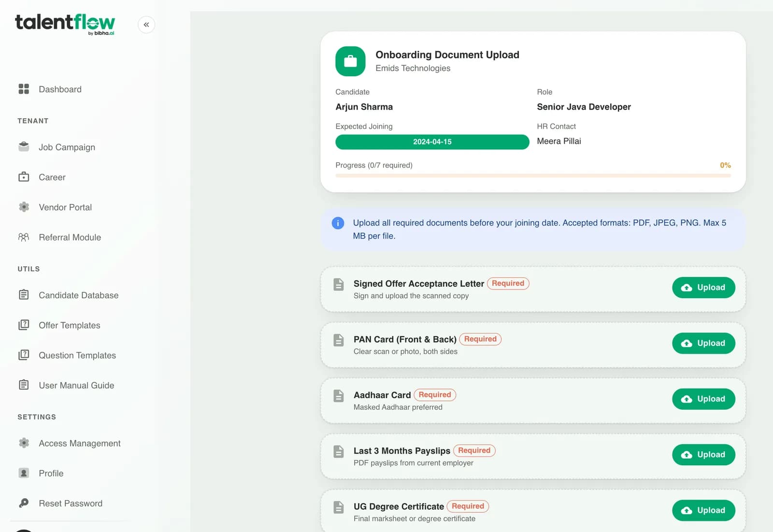Click the Vendor Portal gear icon
Image resolution: width=773 pixels, height=532 pixels.
tap(24, 207)
